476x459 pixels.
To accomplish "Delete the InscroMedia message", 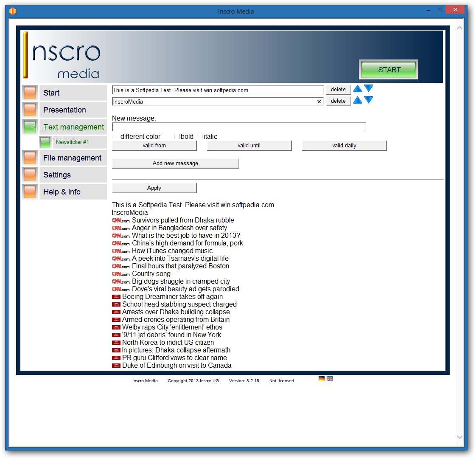I will pyautogui.click(x=339, y=101).
